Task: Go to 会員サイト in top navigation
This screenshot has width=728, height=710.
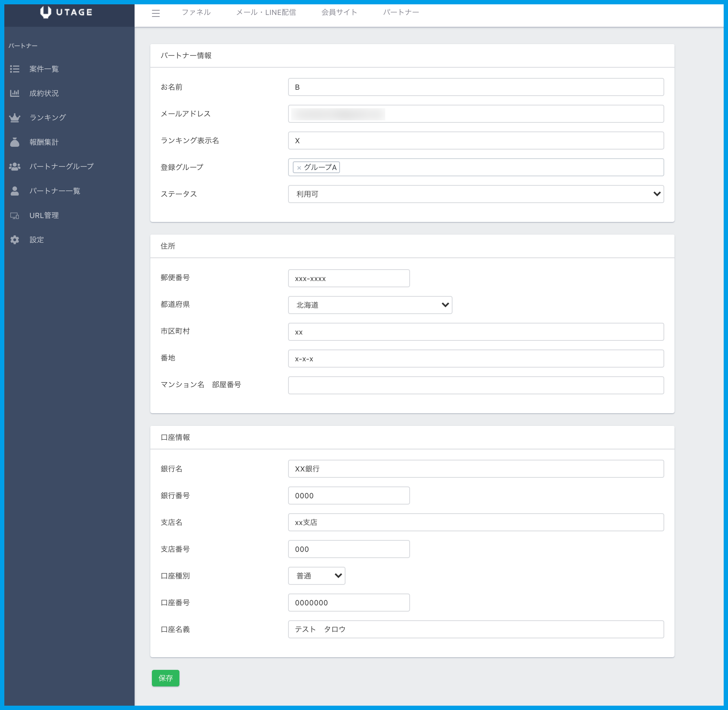Action: (339, 12)
